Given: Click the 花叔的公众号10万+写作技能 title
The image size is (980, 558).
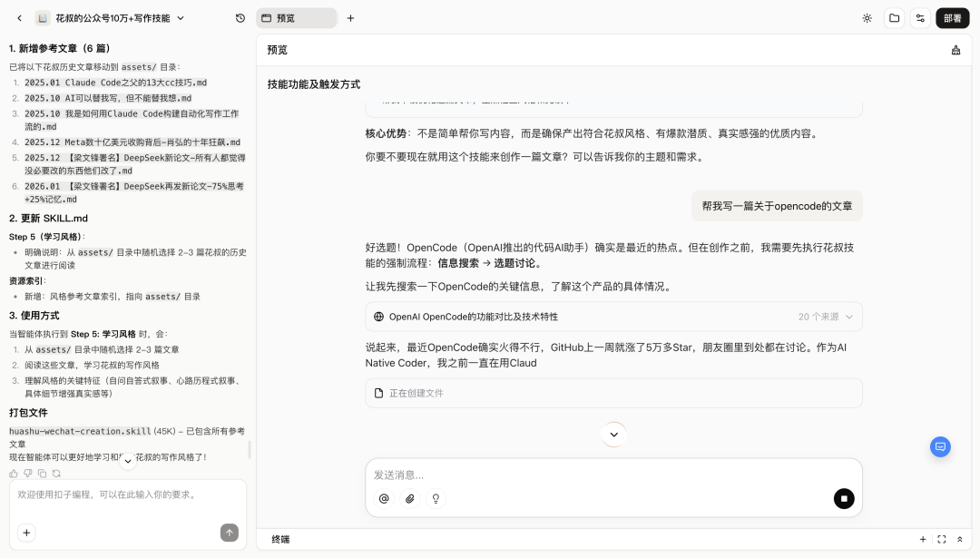Looking at the screenshot, I should [113, 18].
